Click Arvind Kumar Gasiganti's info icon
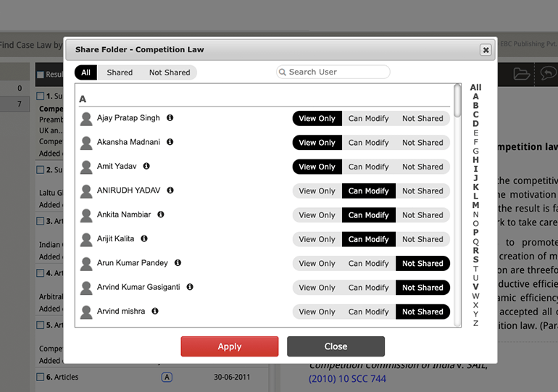The image size is (558, 392). (x=190, y=287)
